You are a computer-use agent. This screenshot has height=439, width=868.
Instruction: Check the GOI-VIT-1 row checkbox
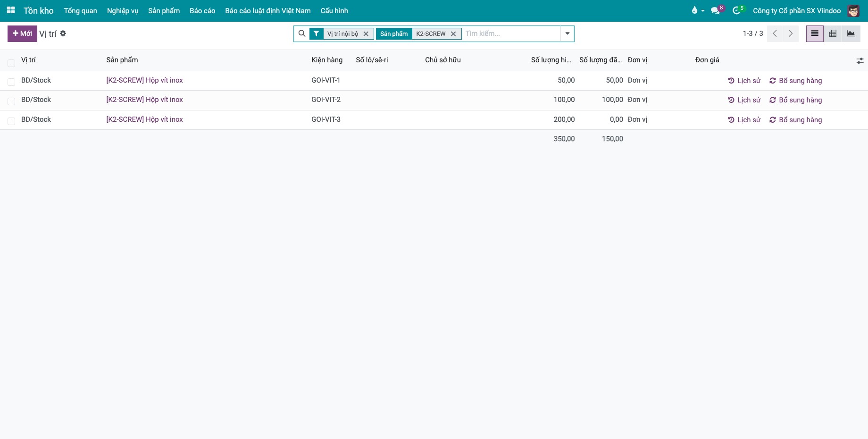pos(11,82)
